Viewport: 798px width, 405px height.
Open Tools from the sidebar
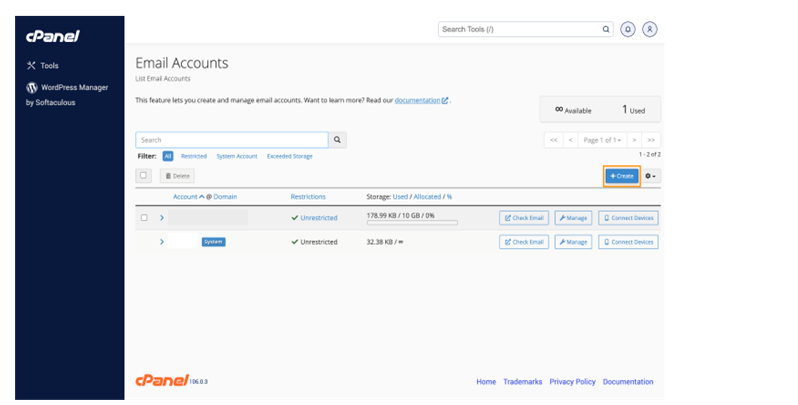click(49, 66)
